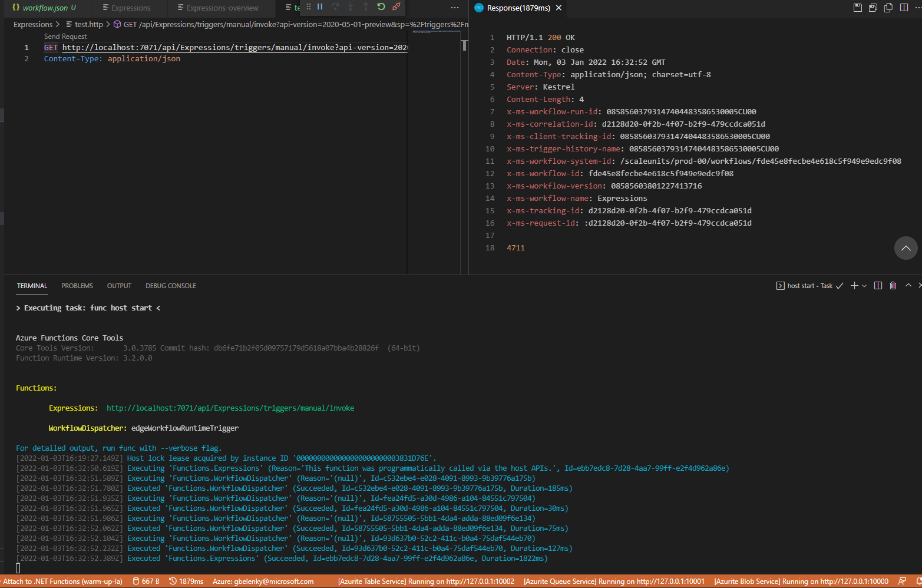
Task: Click the 4711 response body value
Action: click(x=515, y=248)
